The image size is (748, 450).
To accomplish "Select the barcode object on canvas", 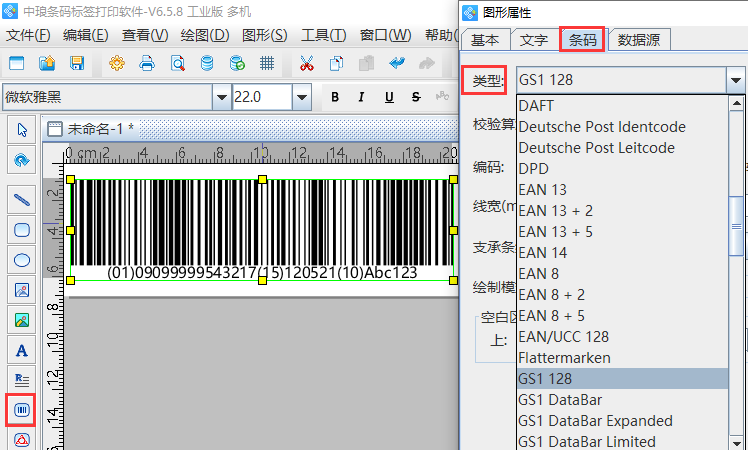I will 262,230.
